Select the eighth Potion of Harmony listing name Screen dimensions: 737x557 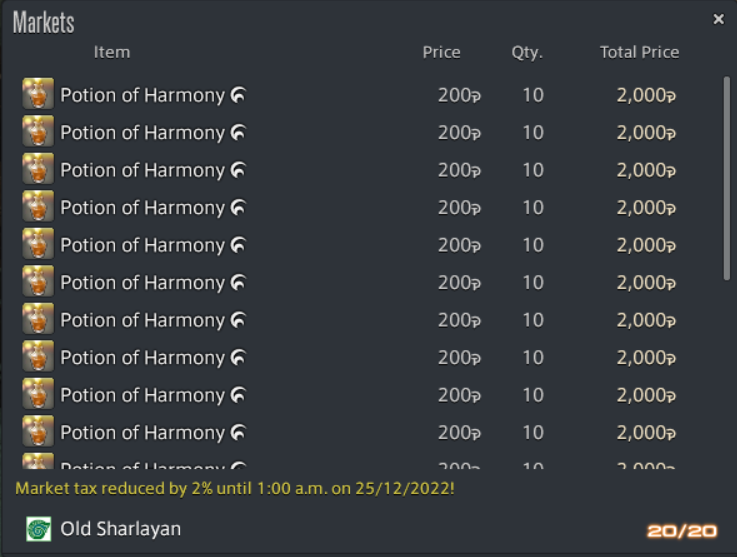(142, 358)
